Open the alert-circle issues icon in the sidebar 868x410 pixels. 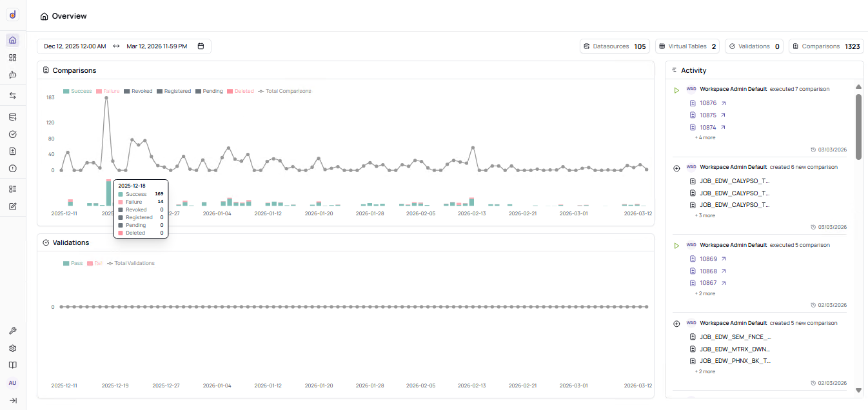pyautogui.click(x=12, y=168)
